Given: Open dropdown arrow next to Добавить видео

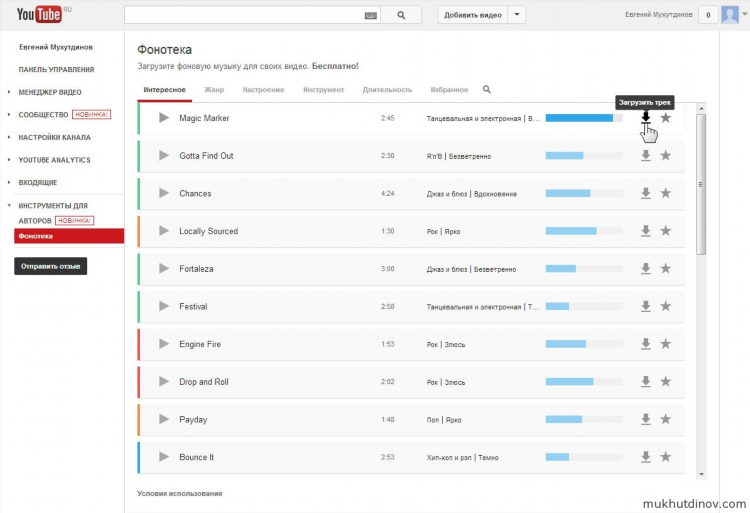Looking at the screenshot, I should click(517, 15).
